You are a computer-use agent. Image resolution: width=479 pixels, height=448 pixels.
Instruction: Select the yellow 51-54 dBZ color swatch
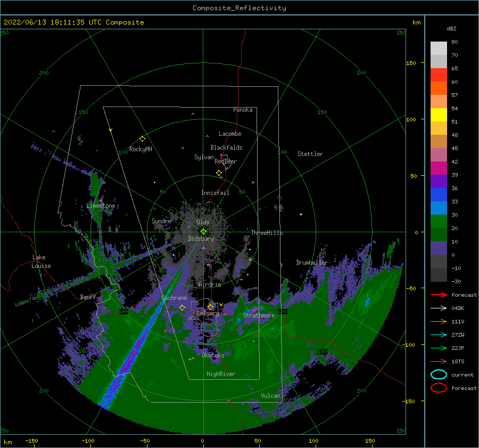[x=439, y=115]
